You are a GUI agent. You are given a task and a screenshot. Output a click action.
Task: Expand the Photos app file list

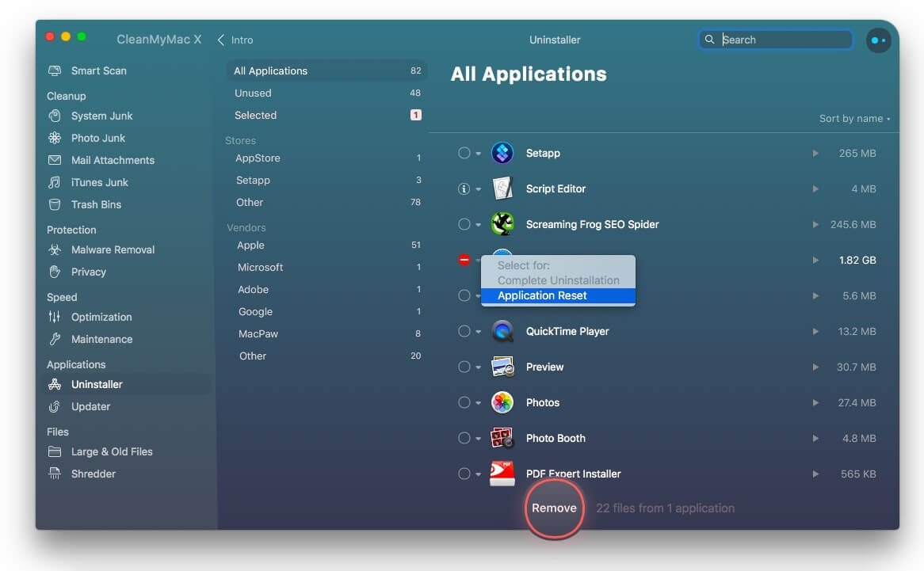click(x=815, y=402)
